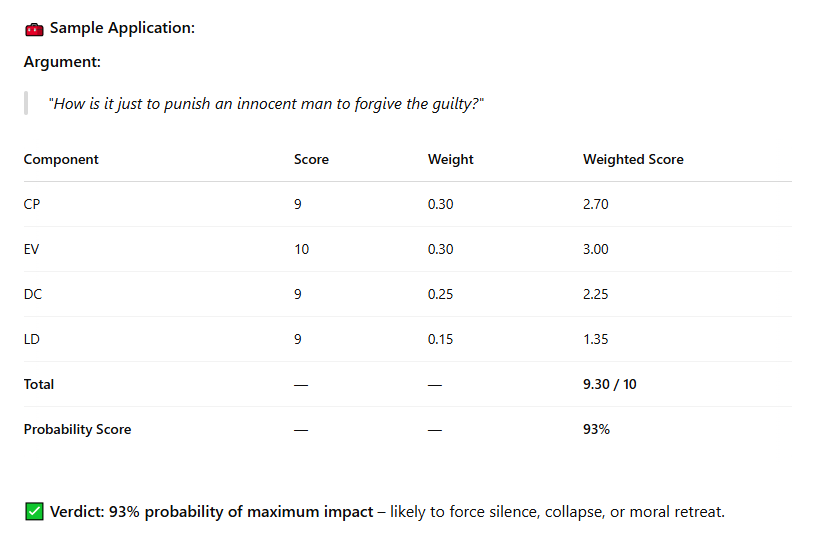
Task: Click the green checkmark verdict icon
Action: point(34,511)
